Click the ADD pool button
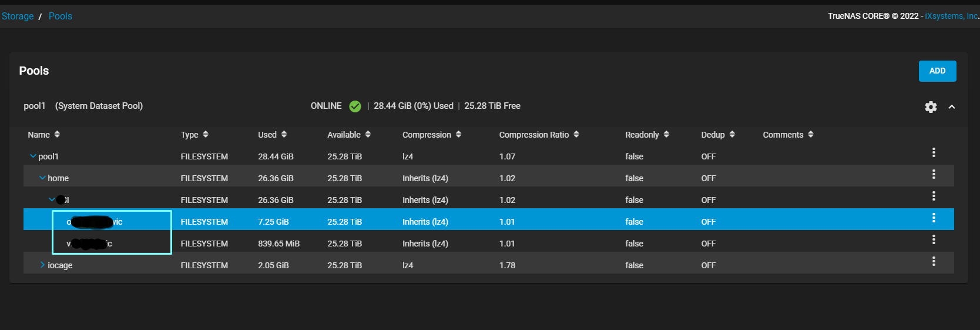Viewport: 980px width, 330px height. 937,71
